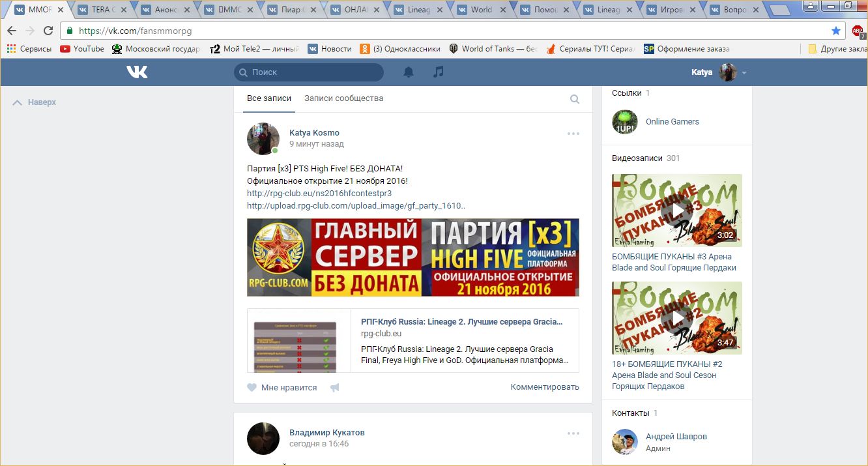Click the VK logo in header
The image size is (868, 466).
[x=137, y=72]
